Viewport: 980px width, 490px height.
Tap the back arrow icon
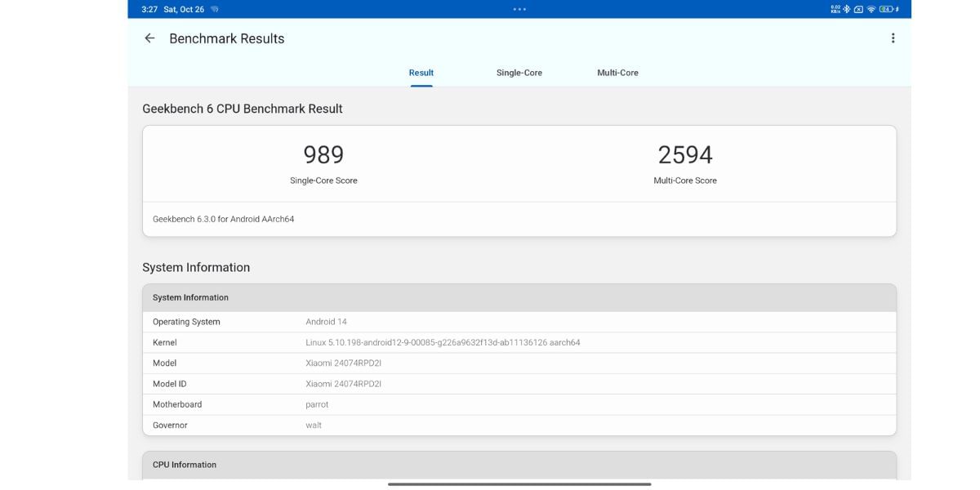(x=149, y=38)
